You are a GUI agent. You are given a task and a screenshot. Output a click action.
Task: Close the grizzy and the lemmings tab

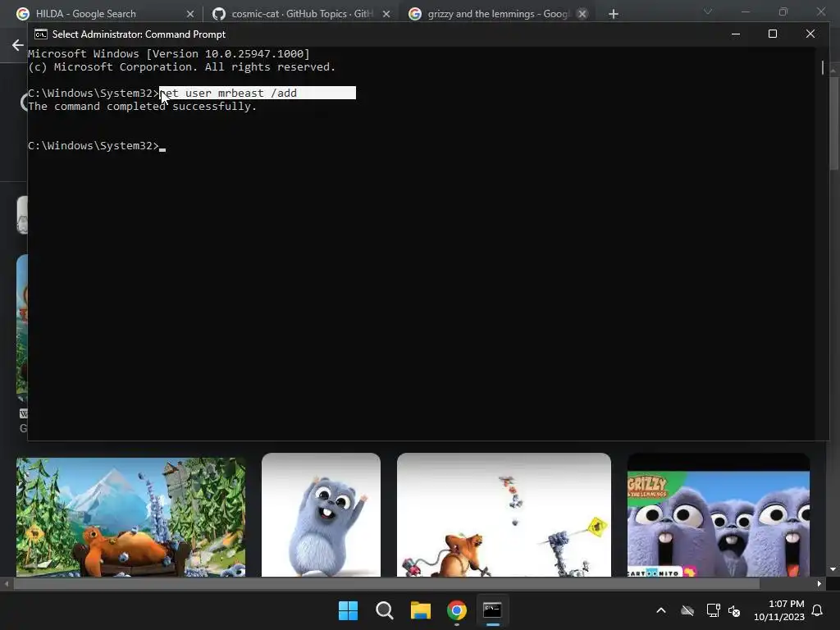click(x=582, y=14)
